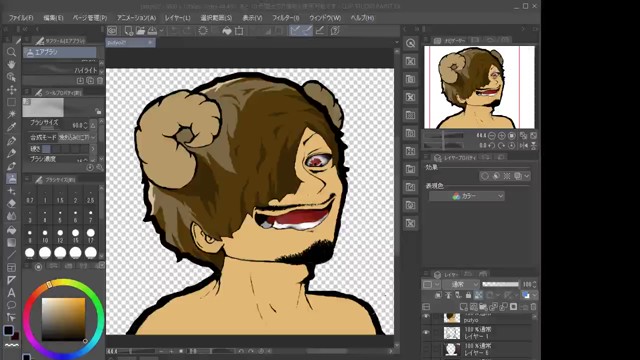The width and height of the screenshot is (640, 360).
Task: Open the ページ管理(P) menu
Action: tap(90, 18)
